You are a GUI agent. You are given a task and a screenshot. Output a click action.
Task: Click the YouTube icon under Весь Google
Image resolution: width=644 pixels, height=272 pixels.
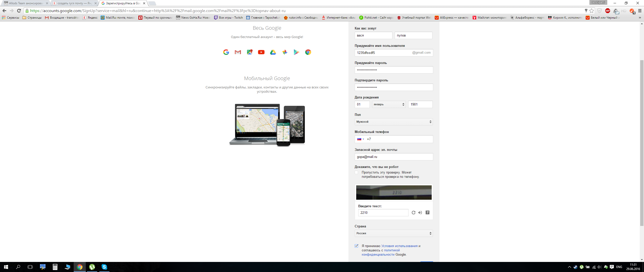click(x=261, y=52)
